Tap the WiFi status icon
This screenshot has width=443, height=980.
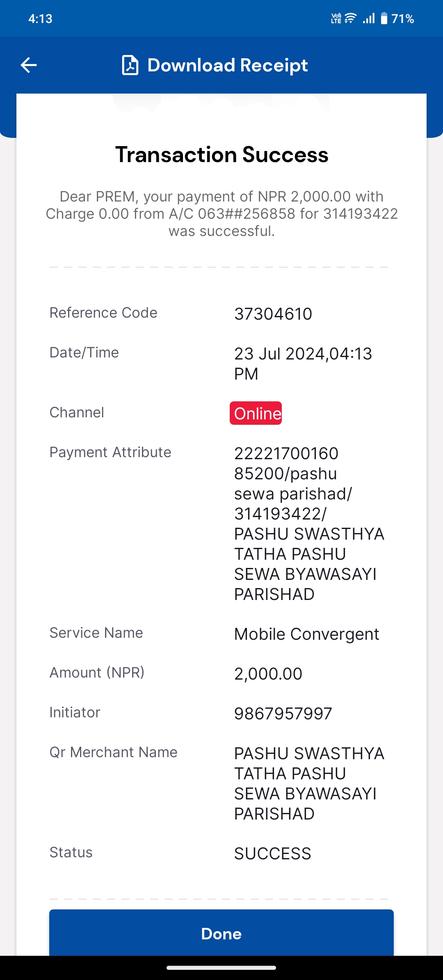click(x=351, y=18)
